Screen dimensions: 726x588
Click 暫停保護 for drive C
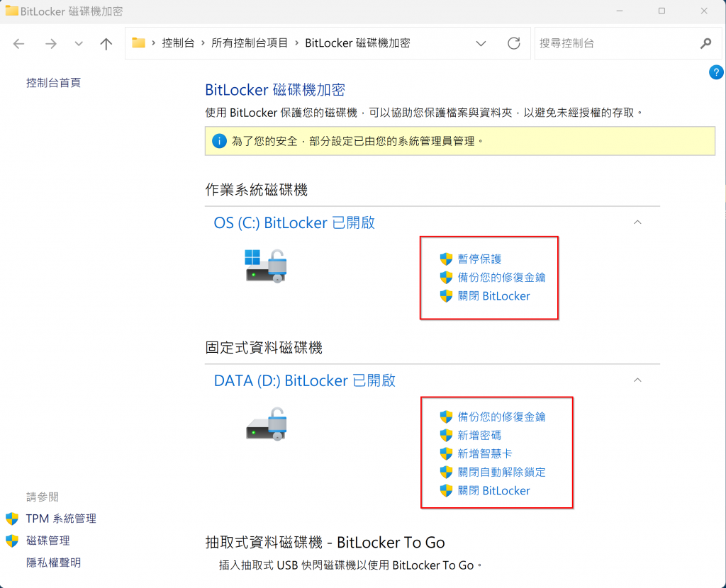tap(480, 259)
